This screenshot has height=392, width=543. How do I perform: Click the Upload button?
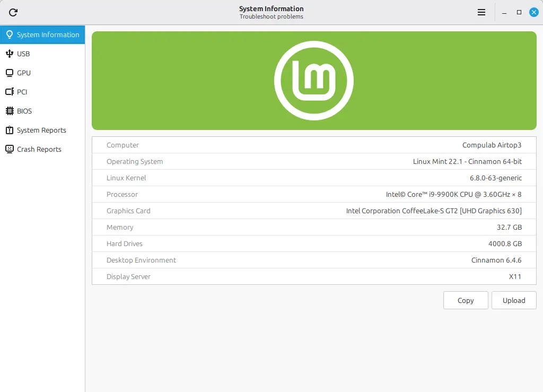pyautogui.click(x=514, y=300)
